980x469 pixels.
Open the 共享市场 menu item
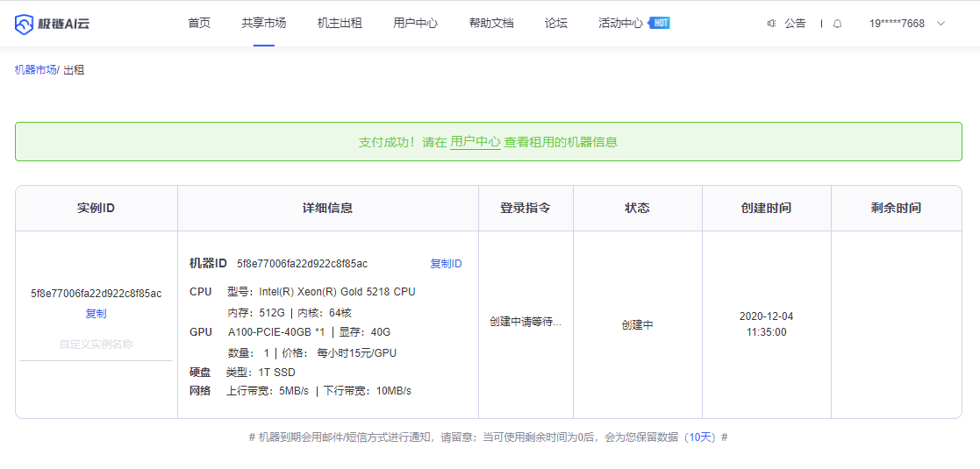pyautogui.click(x=264, y=24)
